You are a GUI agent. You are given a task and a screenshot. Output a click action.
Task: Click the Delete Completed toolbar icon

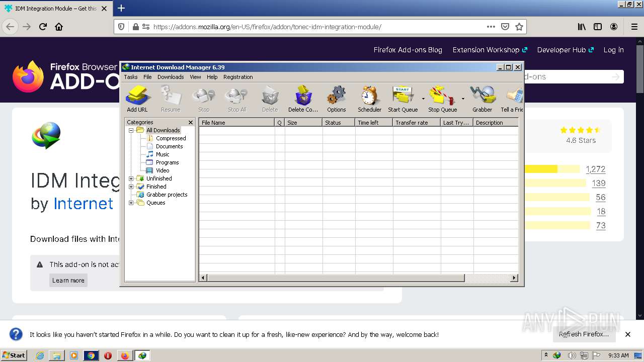(x=303, y=99)
